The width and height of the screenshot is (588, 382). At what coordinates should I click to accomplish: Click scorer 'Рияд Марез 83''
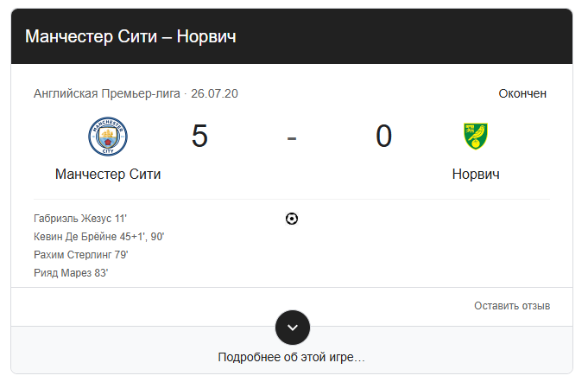point(71,272)
